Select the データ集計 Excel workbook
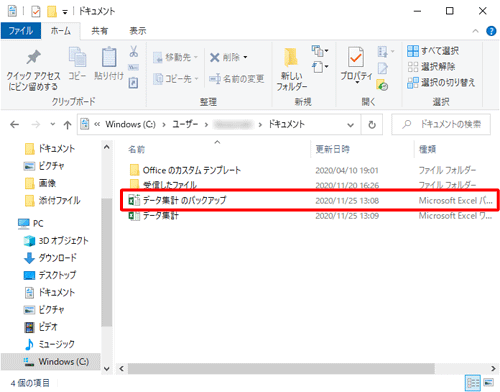The height and width of the screenshot is (392, 500). click(161, 216)
